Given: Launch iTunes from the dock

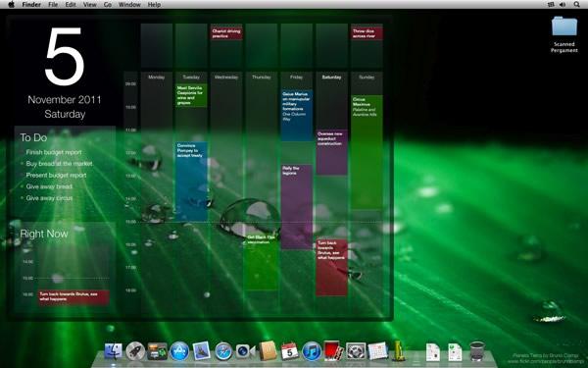Looking at the screenshot, I should [312, 351].
